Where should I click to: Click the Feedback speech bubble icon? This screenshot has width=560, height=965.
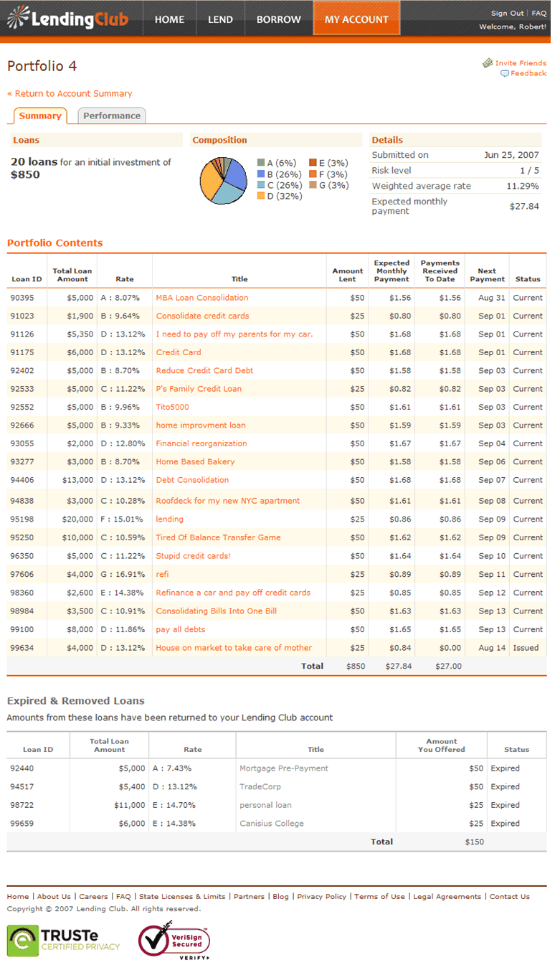coord(505,73)
